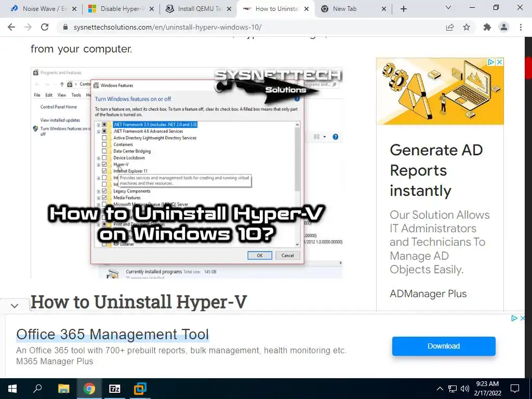The height and width of the screenshot is (399, 532).
Task: Open the taskbar clock and date
Action: (x=487, y=389)
